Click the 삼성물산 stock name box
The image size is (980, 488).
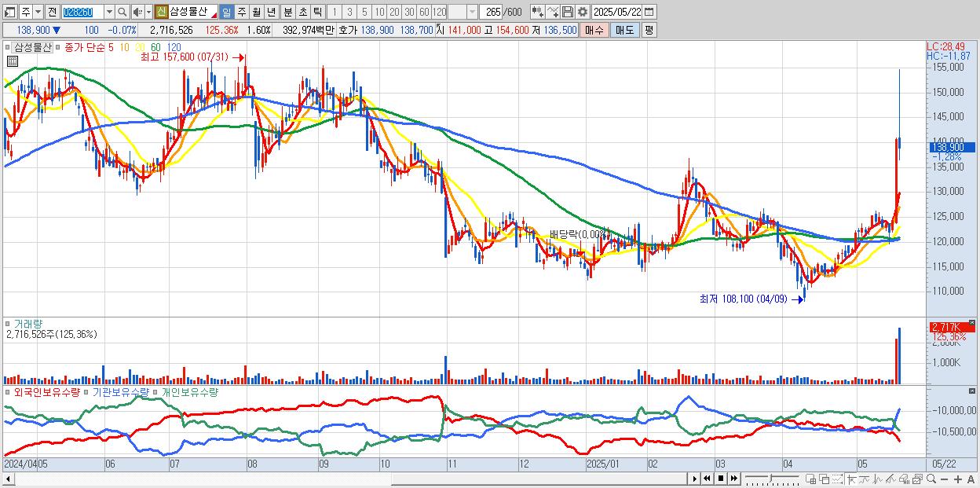[193, 12]
